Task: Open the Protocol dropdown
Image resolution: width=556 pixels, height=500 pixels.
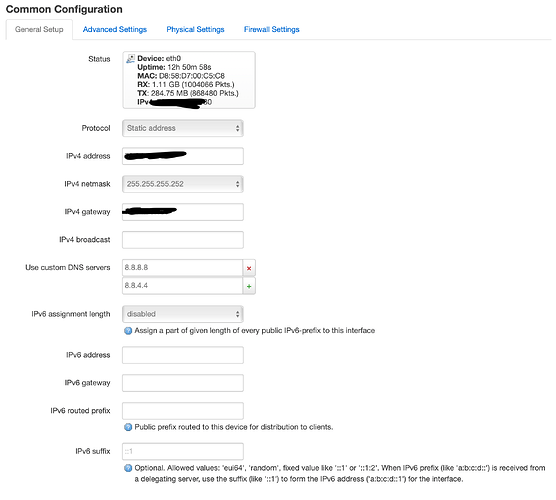Action: click(183, 128)
